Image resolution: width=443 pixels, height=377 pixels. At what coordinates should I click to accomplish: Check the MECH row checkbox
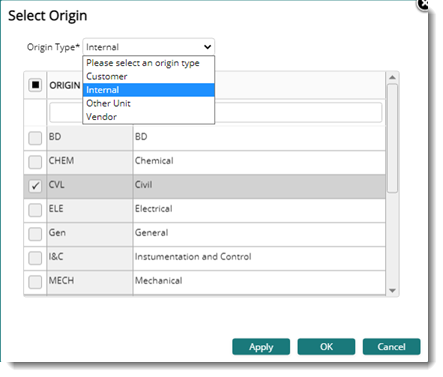point(35,282)
